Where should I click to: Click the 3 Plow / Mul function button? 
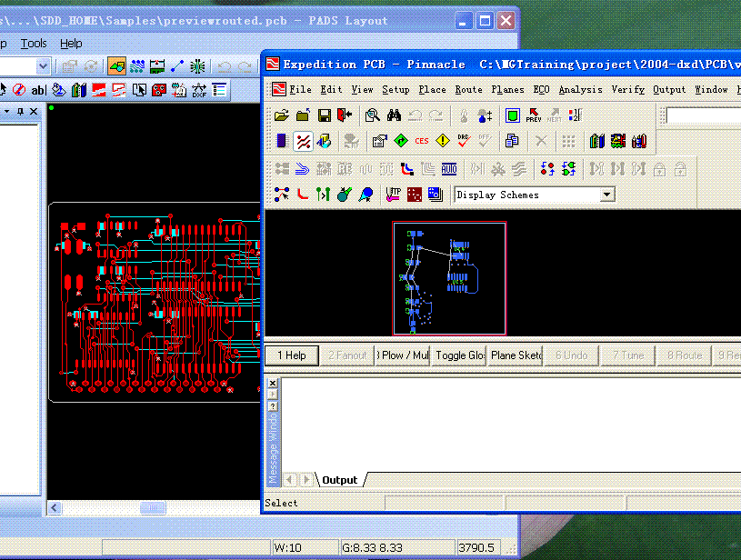click(x=402, y=355)
